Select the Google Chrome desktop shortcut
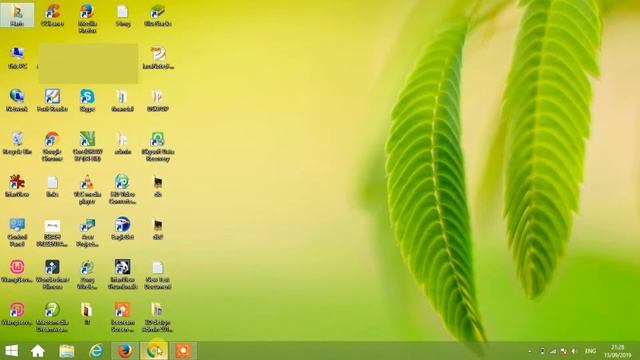The width and height of the screenshot is (640, 360). pos(52,146)
